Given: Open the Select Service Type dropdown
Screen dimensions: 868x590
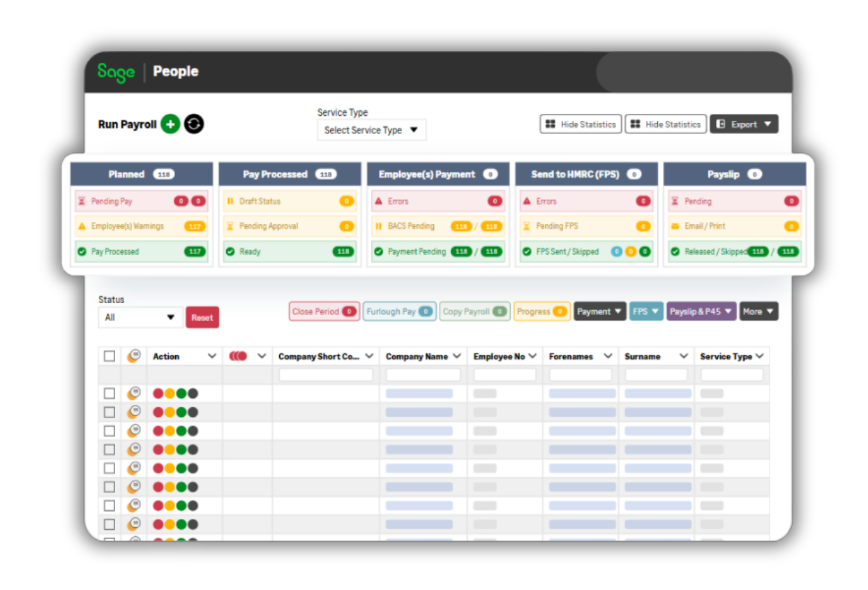Looking at the screenshot, I should (371, 130).
